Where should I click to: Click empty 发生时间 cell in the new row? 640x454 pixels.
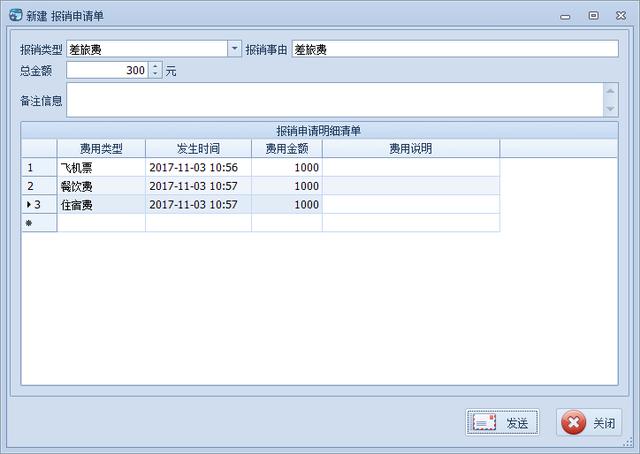click(198, 223)
